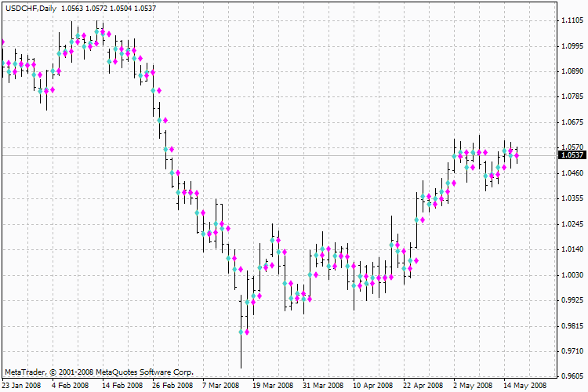
Task: Select the 31 Mar 2008 date label
Action: pos(323,385)
